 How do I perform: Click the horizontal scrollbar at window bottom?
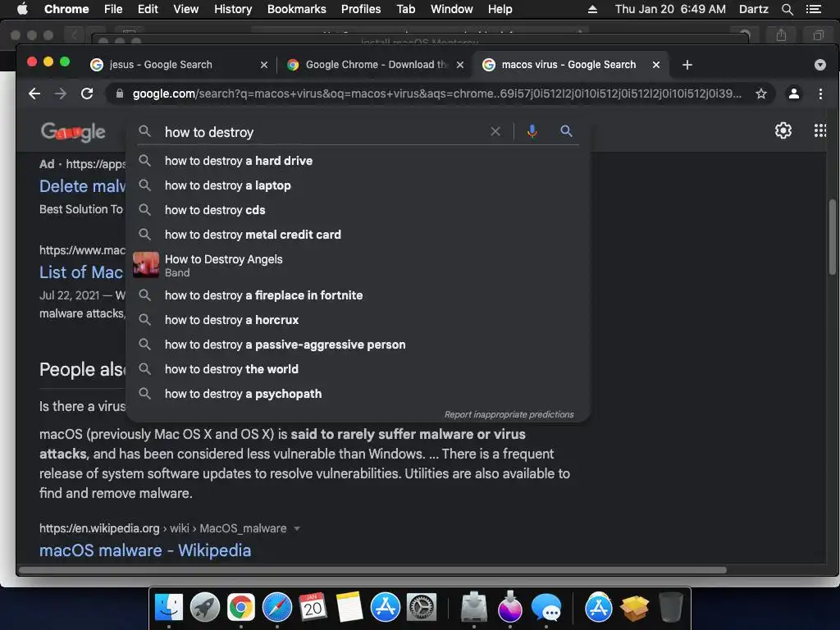(372, 570)
